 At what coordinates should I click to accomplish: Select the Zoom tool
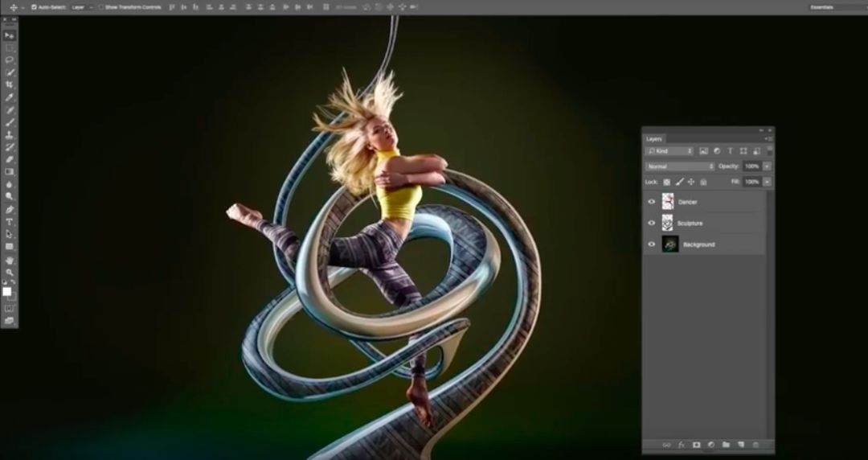(10, 273)
